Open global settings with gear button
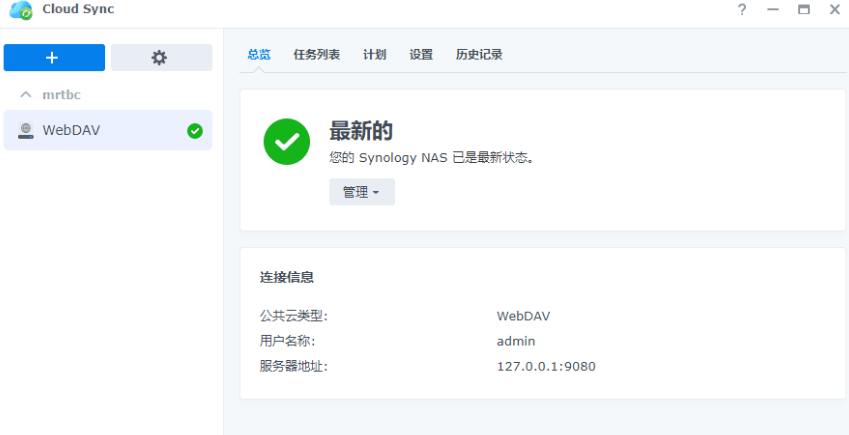849x435 pixels. coord(161,57)
